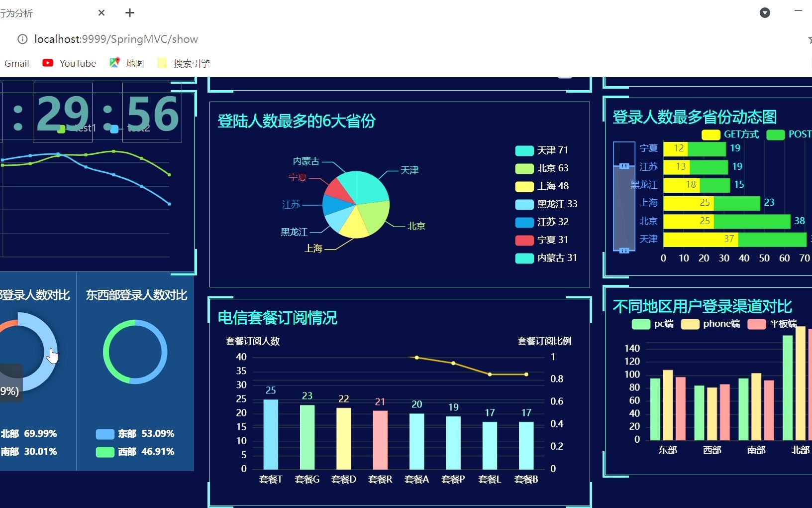Click the 东部 pc端 green bar
This screenshot has height=508, width=812.
point(655,409)
